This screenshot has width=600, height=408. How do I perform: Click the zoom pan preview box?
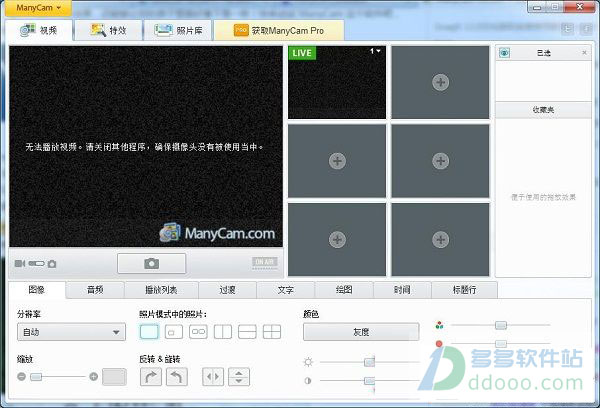[x=114, y=377]
